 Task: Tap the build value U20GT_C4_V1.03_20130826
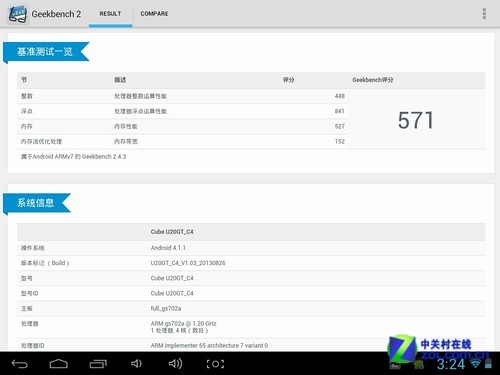188,263
